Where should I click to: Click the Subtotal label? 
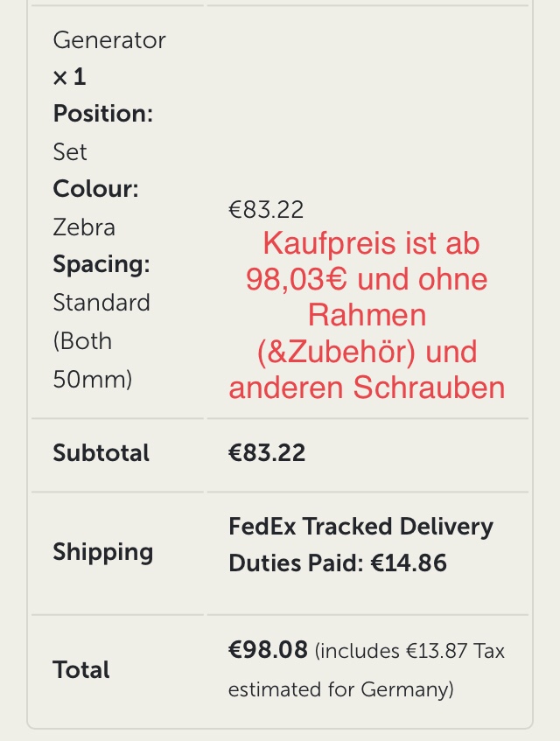click(101, 452)
